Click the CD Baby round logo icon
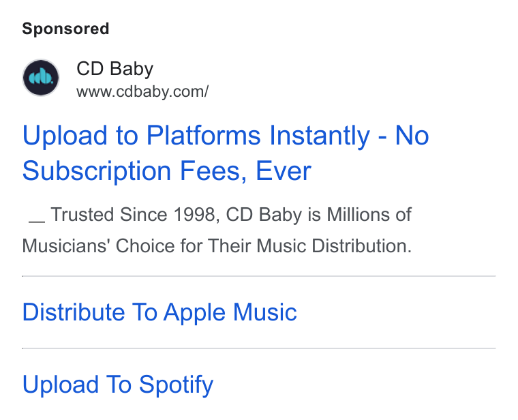518x420 pixels. 41,78
